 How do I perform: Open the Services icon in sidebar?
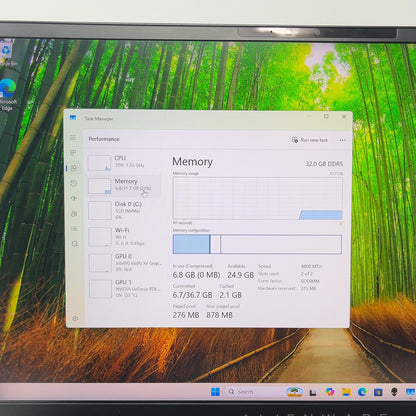tap(75, 244)
